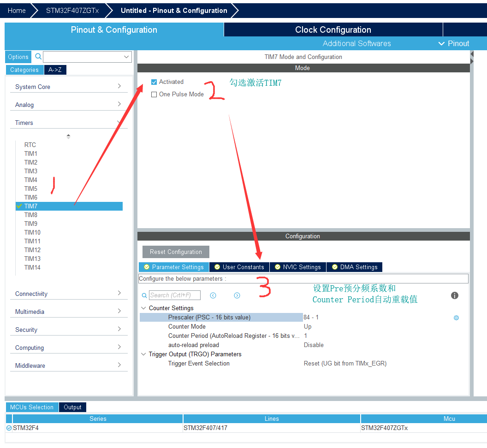
Task: Select RTC in the timers list
Action: point(30,145)
